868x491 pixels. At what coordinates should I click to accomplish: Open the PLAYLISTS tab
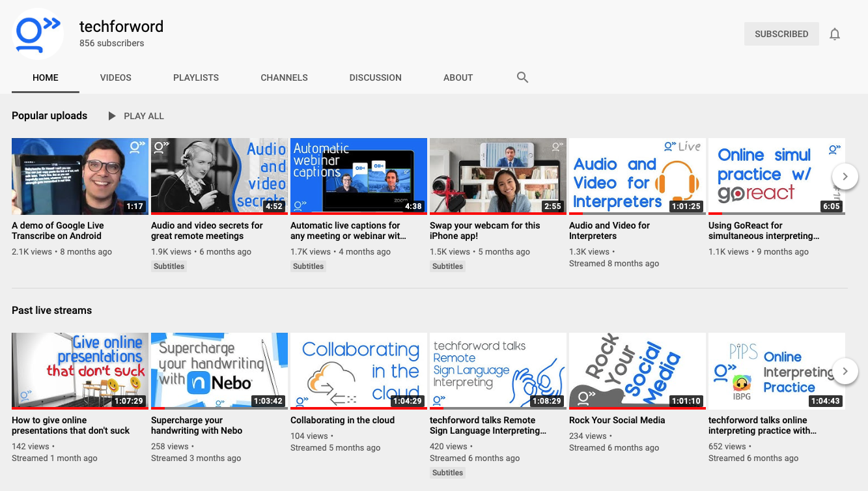[196, 77]
